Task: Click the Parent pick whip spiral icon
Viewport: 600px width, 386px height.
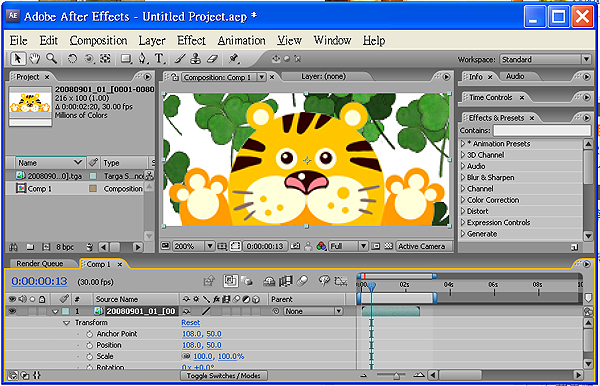Action: tap(276, 311)
